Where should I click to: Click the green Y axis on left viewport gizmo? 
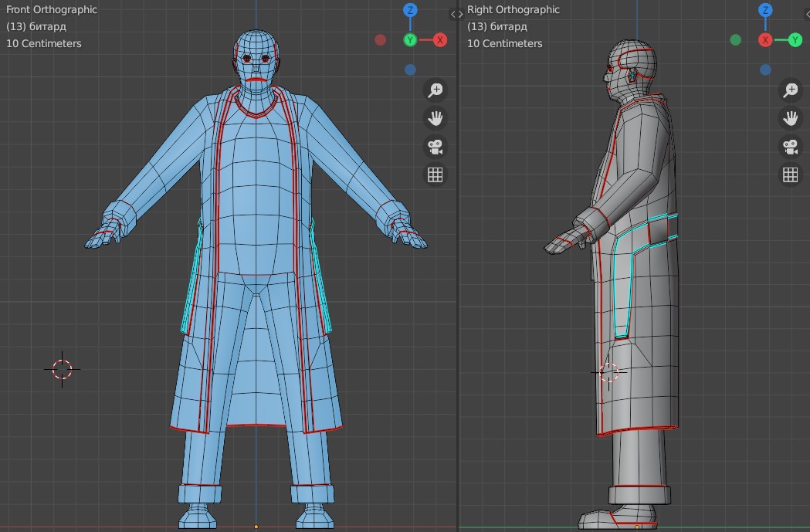coord(410,39)
